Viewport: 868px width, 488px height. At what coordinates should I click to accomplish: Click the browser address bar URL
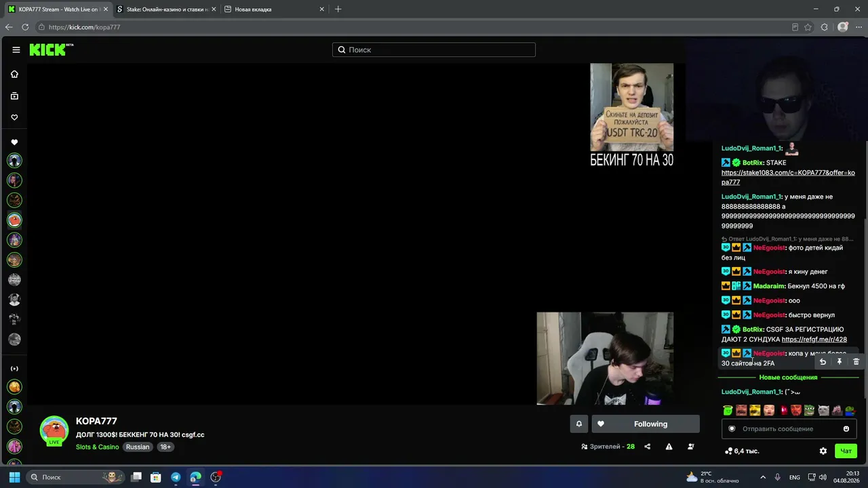pyautogui.click(x=84, y=27)
